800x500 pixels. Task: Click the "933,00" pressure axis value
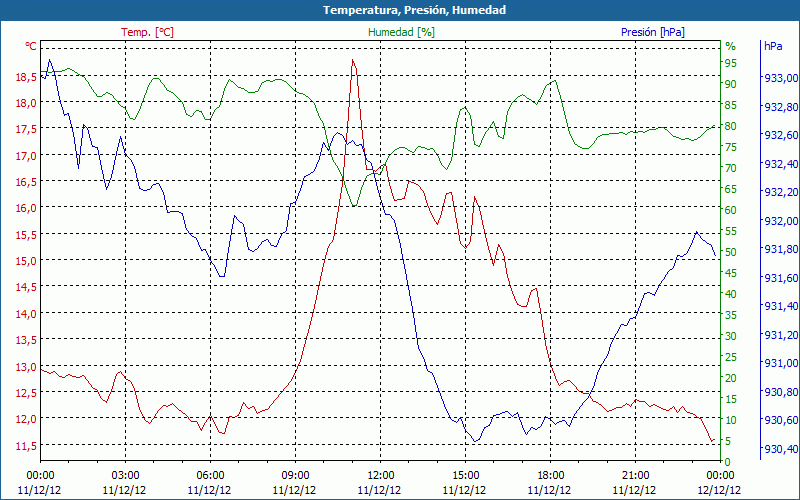pos(780,78)
